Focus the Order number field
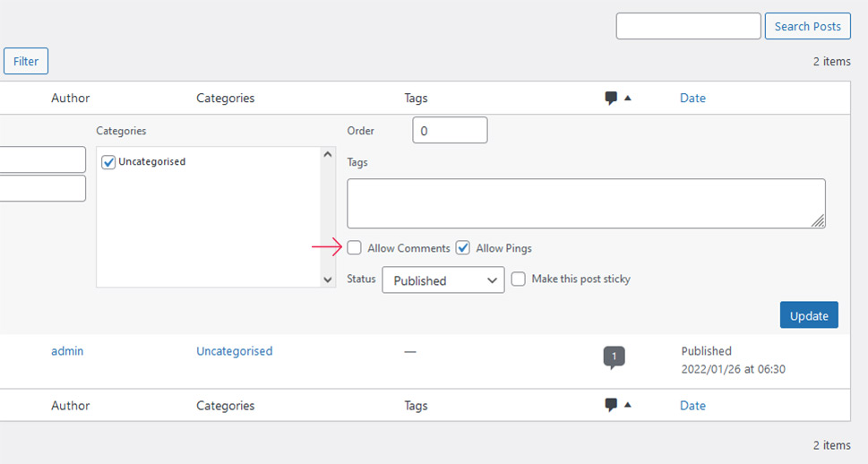868x464 pixels. pyautogui.click(x=450, y=131)
